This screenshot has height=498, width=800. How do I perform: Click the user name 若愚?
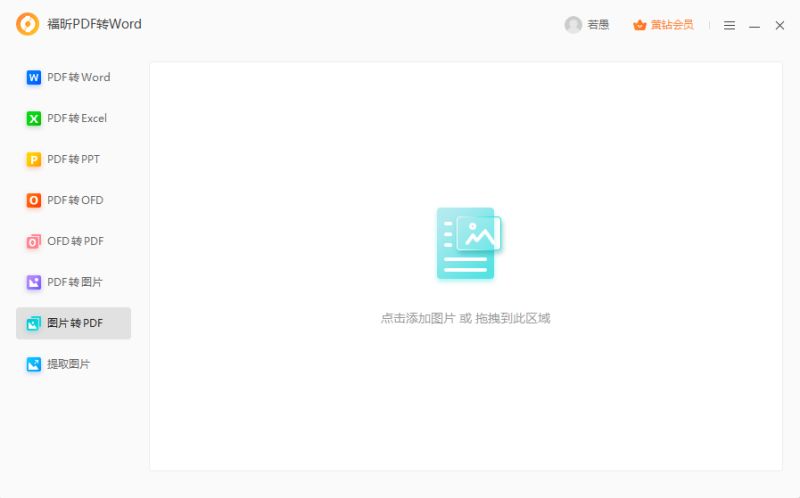pos(598,24)
